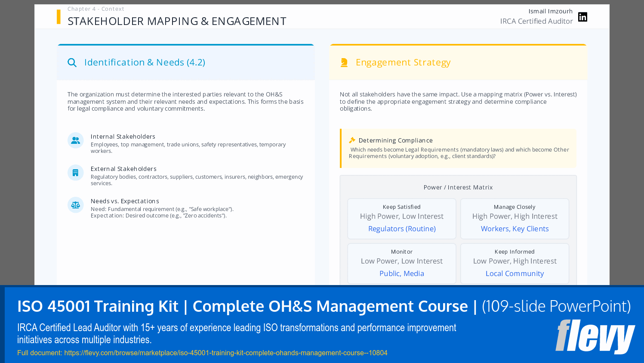Select the Manage Closely quadrant card
Screen dimensions: 644x363
515,218
